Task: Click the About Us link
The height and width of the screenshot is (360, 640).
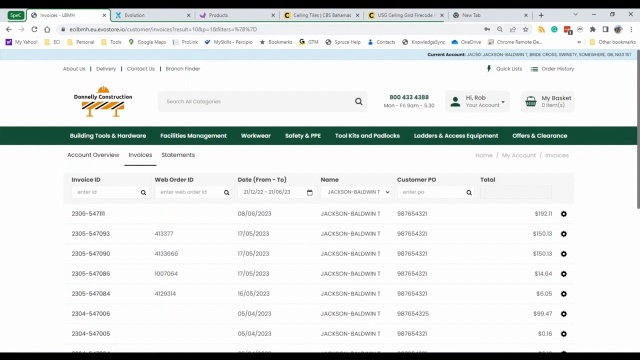Action: click(x=74, y=69)
